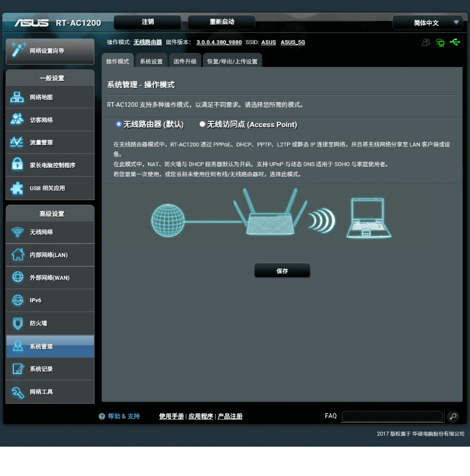Screen dimensions: 470x476
Task: Select Access Point (无线访问点) mode
Action: pyautogui.click(x=202, y=124)
